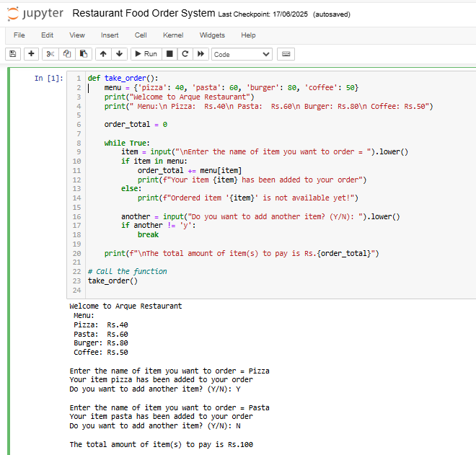Rename the notebook title Restaurant Food Order System
The height and width of the screenshot is (455, 476).
[144, 14]
